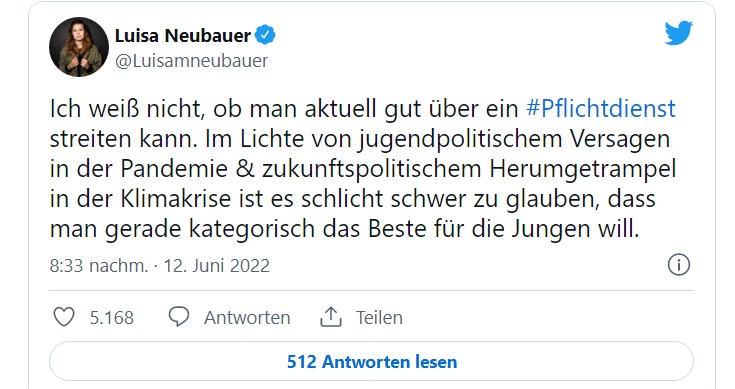
Task: Open 512 Antworten lesen button
Action: [371, 361]
